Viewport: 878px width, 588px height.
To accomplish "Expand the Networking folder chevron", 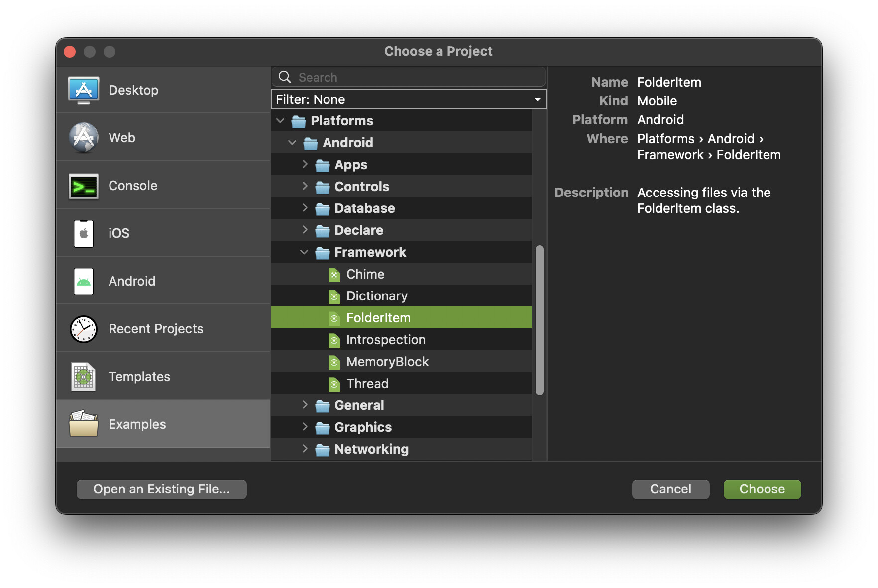I will click(x=305, y=449).
